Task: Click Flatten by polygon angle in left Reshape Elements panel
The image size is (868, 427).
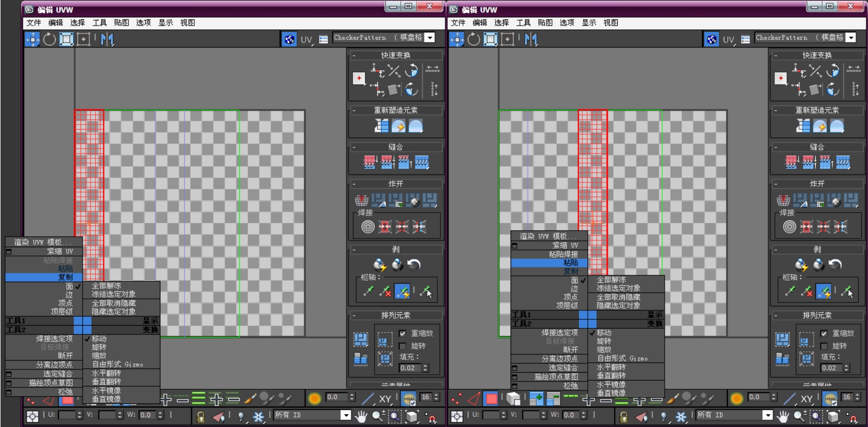Action: coord(381,126)
